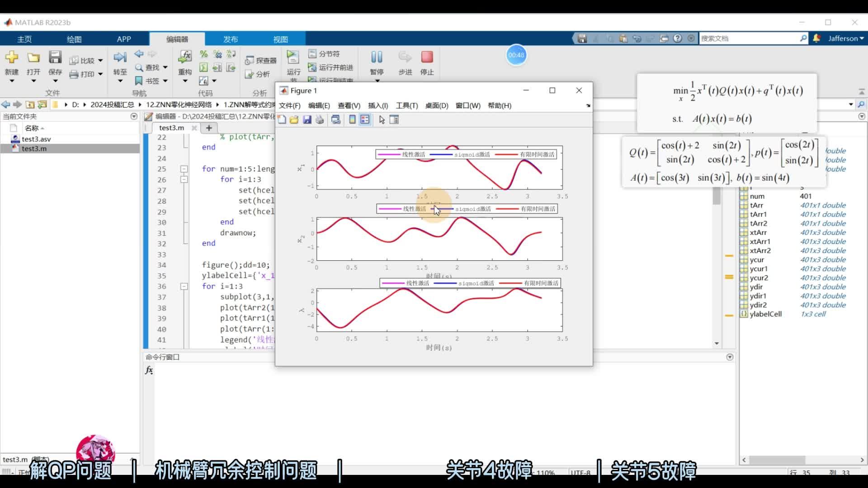Click the Insert Legend toggle in figure toolbar

pos(365,120)
